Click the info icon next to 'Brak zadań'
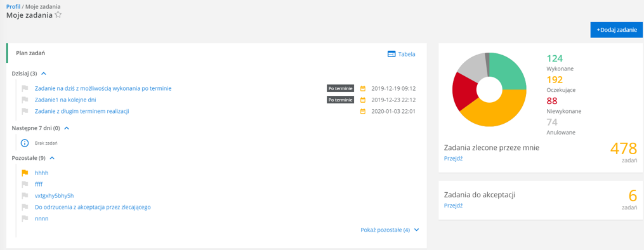Viewport: 644px width, 250px height. [x=25, y=143]
